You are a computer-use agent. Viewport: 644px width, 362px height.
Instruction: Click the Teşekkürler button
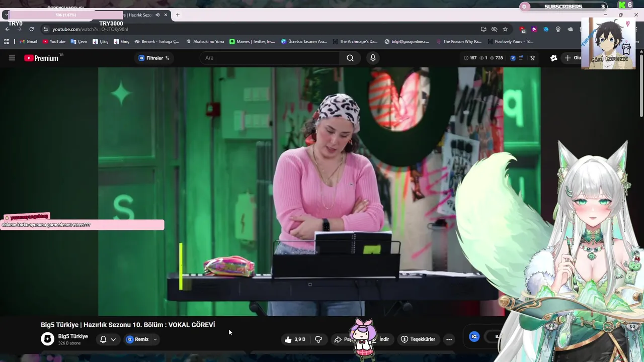[x=418, y=339]
